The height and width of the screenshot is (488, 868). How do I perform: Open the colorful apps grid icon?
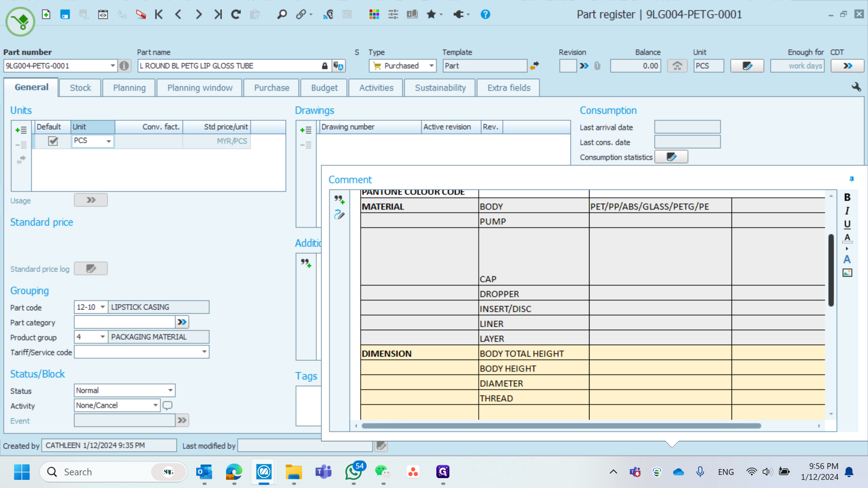pos(374,14)
